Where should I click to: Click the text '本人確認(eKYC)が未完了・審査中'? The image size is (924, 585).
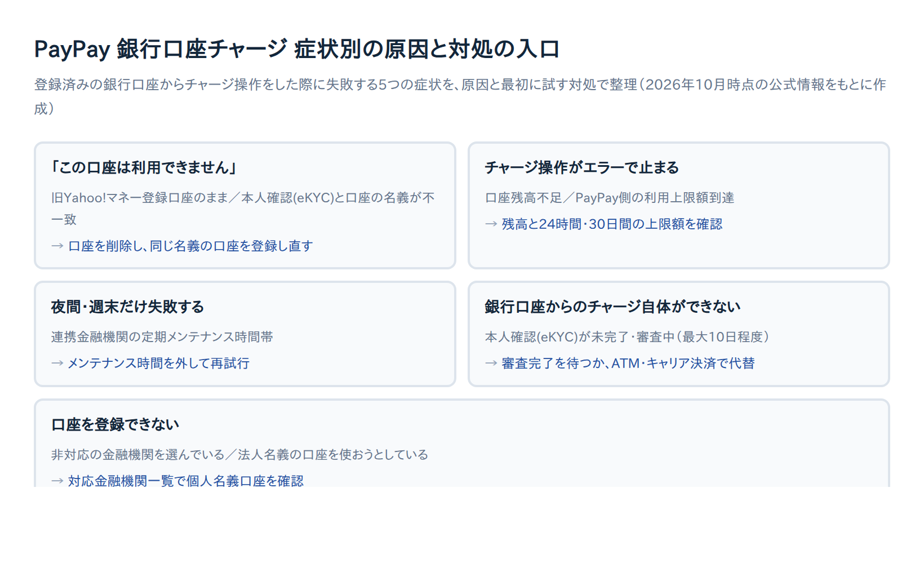click(580, 337)
